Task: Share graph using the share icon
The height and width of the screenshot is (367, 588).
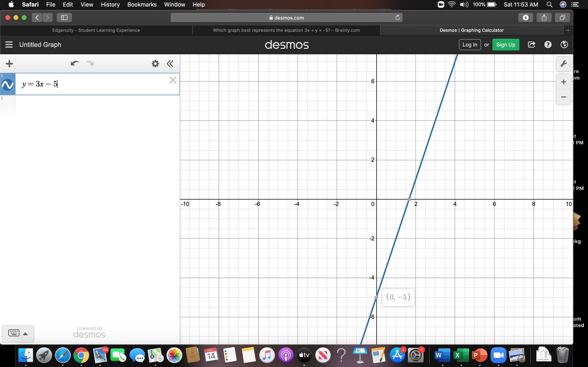Action: tap(531, 45)
